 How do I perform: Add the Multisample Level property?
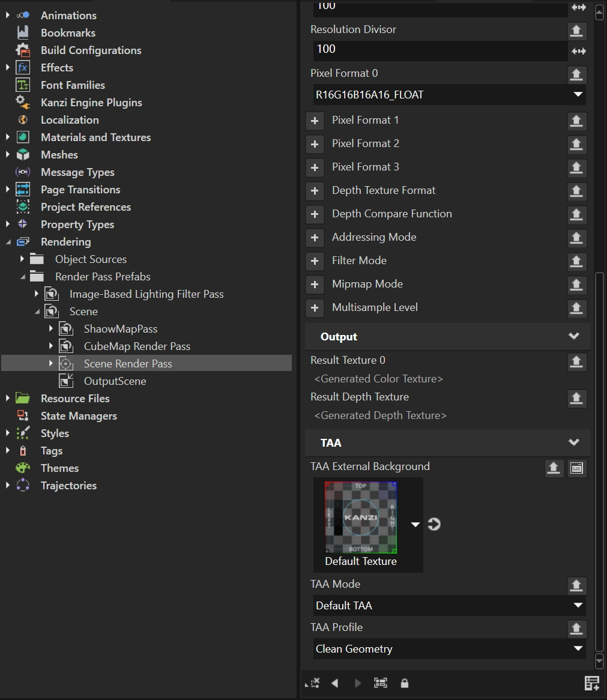(315, 308)
